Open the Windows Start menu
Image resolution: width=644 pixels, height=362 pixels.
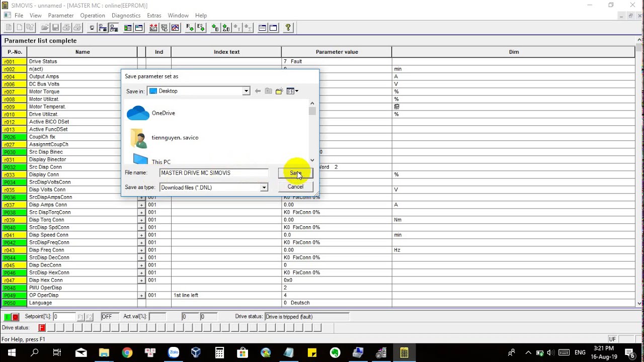point(11,352)
